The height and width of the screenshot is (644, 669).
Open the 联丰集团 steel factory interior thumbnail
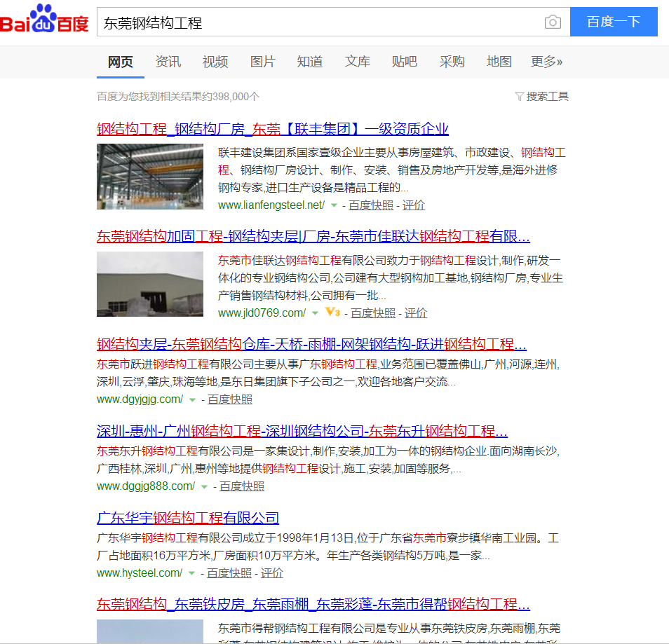(x=150, y=177)
